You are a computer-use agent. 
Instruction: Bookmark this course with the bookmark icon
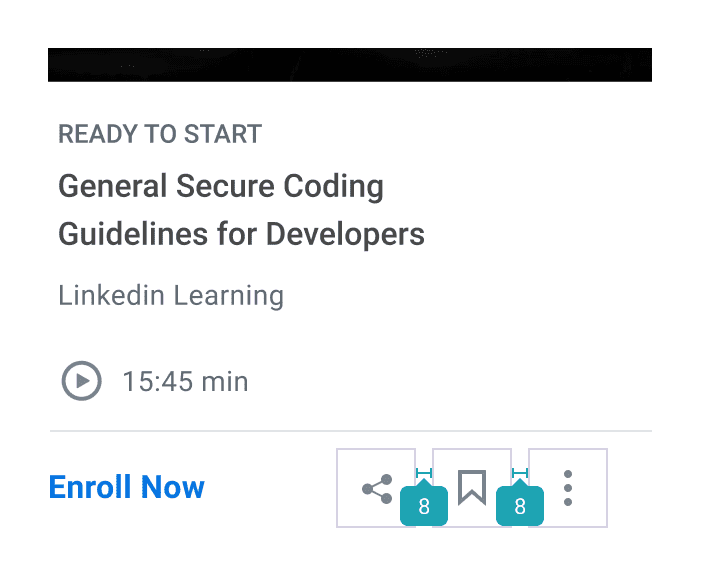(472, 487)
